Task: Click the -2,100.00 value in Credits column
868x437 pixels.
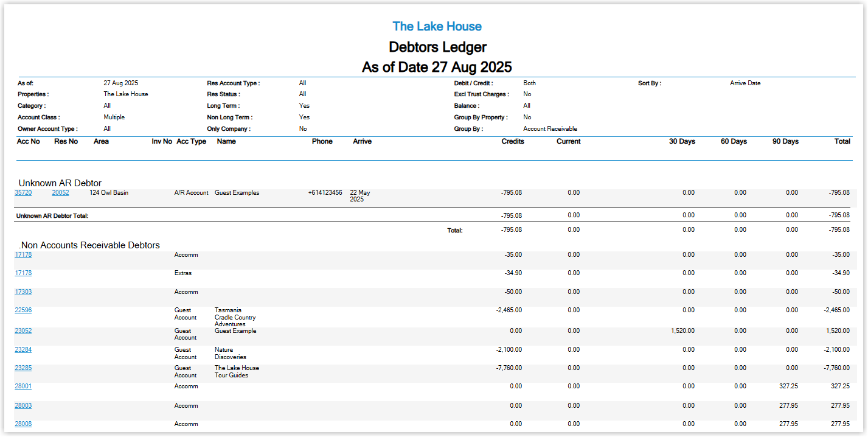Action: coord(509,350)
